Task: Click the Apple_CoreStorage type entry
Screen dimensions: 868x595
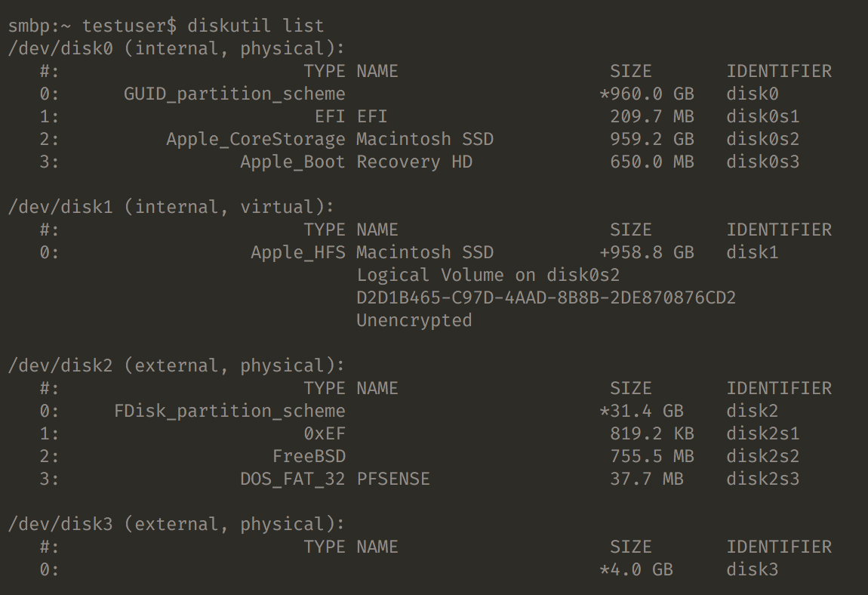Action: pos(255,139)
